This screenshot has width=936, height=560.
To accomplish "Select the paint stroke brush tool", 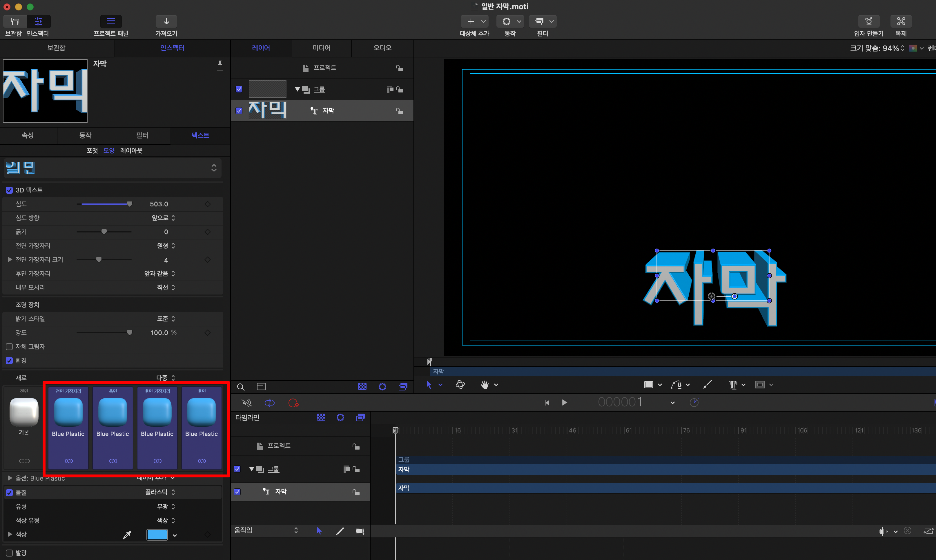I will [x=707, y=385].
